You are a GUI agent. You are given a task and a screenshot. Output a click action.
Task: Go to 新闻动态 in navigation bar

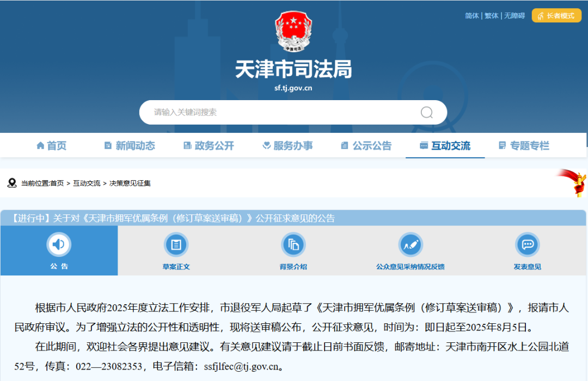pos(130,146)
